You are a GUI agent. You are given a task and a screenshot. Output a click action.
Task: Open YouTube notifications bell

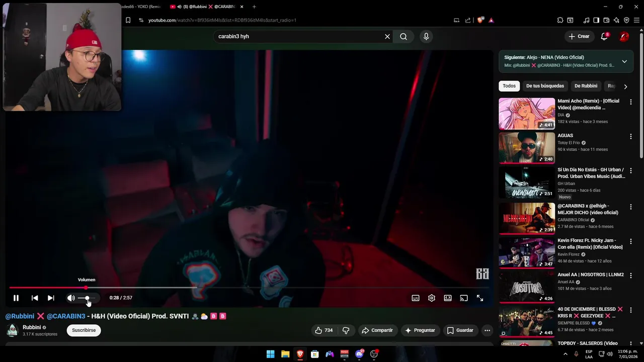tap(604, 36)
